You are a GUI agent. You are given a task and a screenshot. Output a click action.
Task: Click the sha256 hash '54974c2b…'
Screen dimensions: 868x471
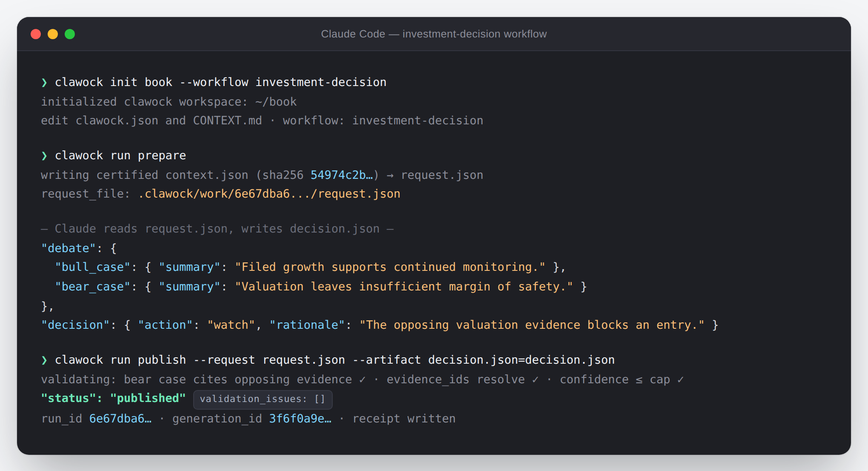pyautogui.click(x=342, y=175)
